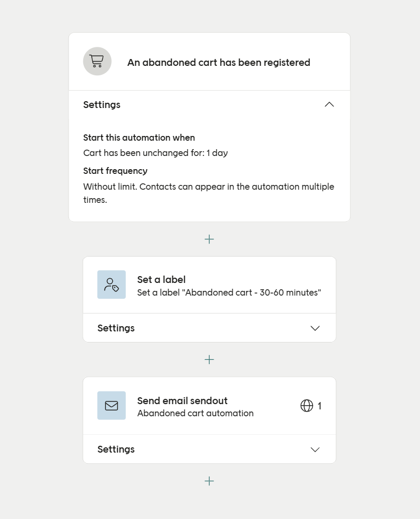Click Settings label under Set a label
This screenshot has width=420, height=519.
click(116, 328)
